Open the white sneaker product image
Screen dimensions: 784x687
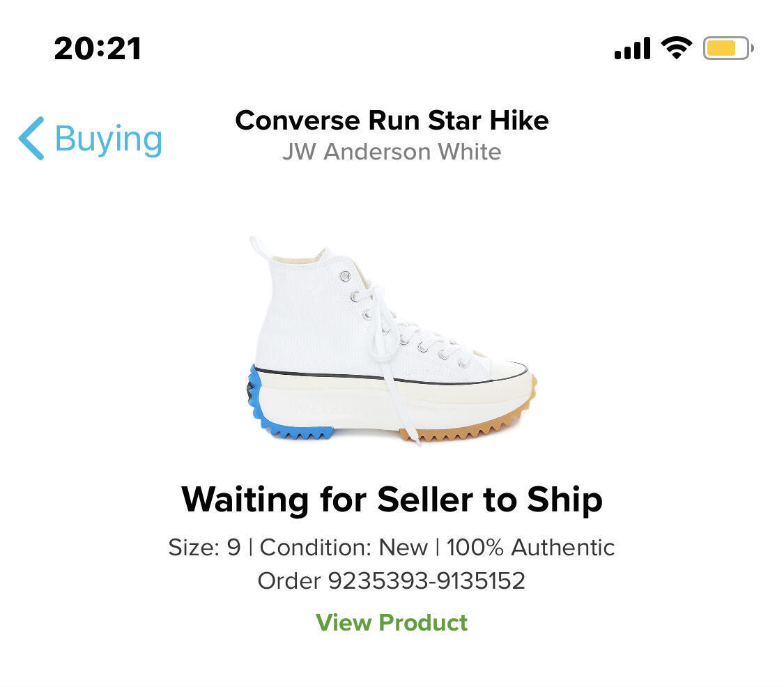point(392,341)
